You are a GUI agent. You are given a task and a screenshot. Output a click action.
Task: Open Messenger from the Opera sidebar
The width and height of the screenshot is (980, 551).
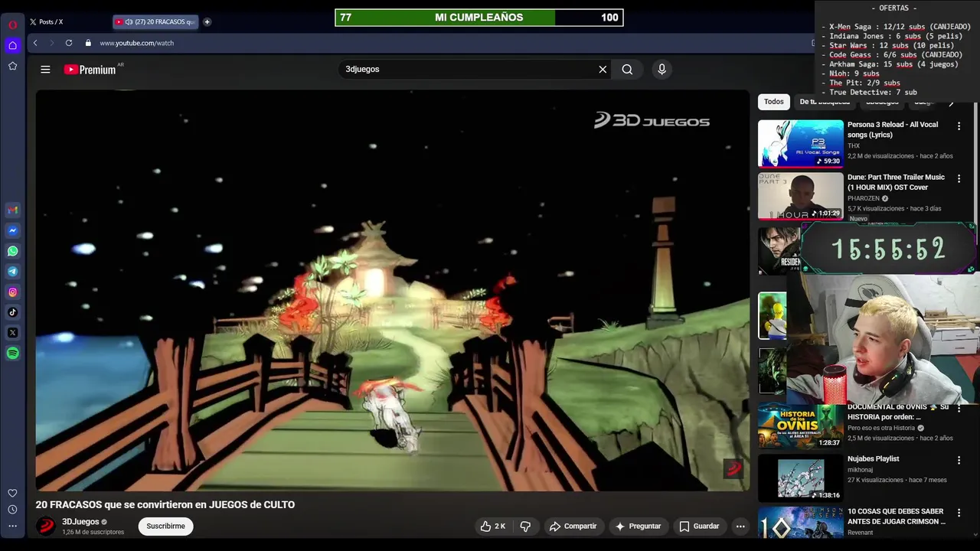(x=12, y=230)
